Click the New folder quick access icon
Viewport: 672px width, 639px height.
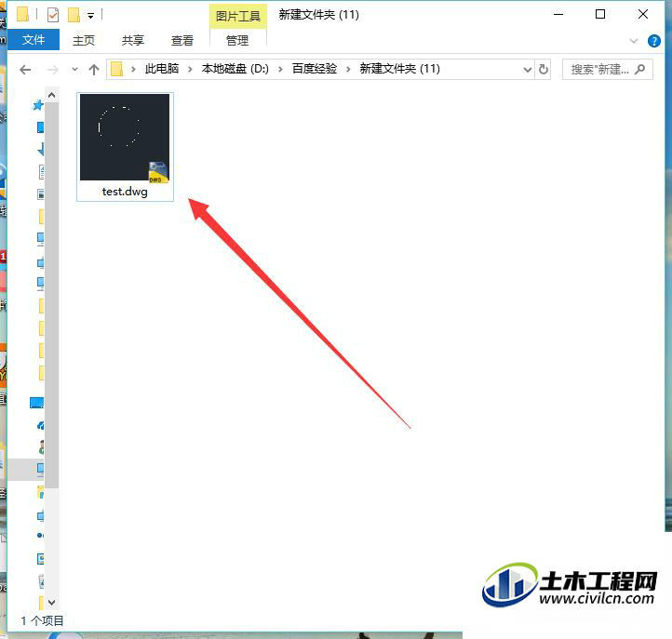74,16
